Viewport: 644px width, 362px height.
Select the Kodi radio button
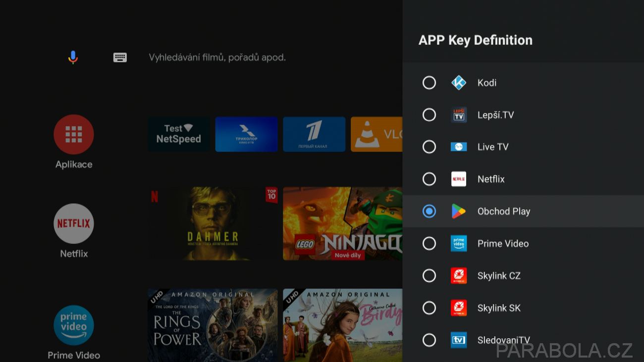tap(429, 83)
